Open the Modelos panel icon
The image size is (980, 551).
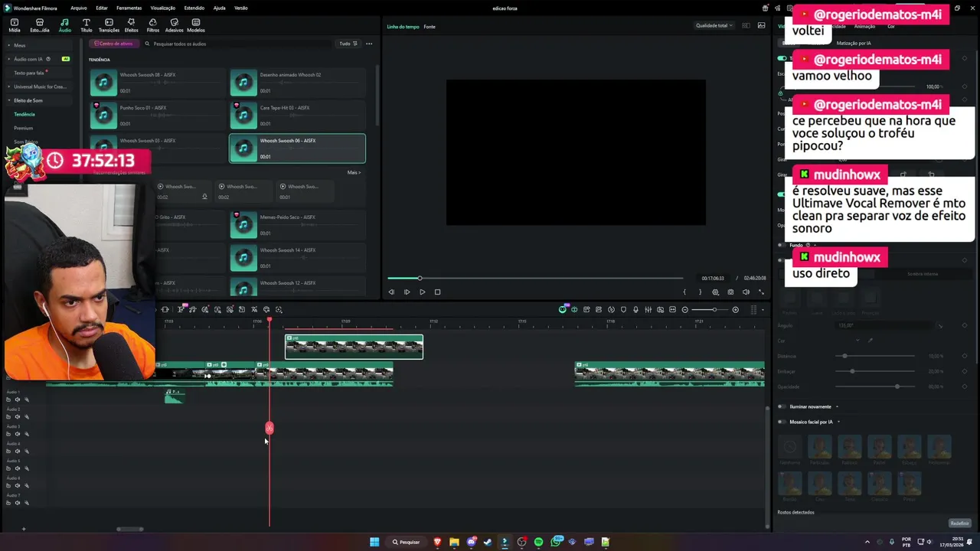click(x=196, y=25)
